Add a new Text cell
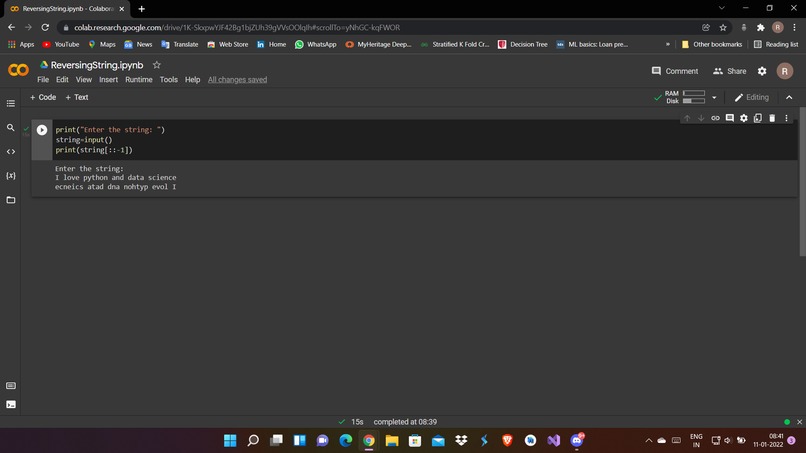The width and height of the screenshot is (806, 453). [77, 97]
